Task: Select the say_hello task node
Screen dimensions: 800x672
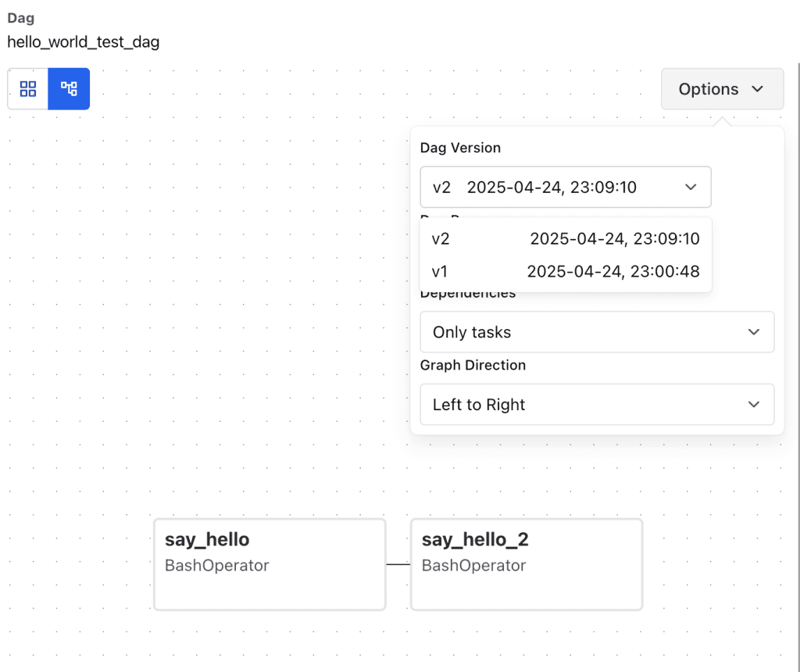Action: 270,564
